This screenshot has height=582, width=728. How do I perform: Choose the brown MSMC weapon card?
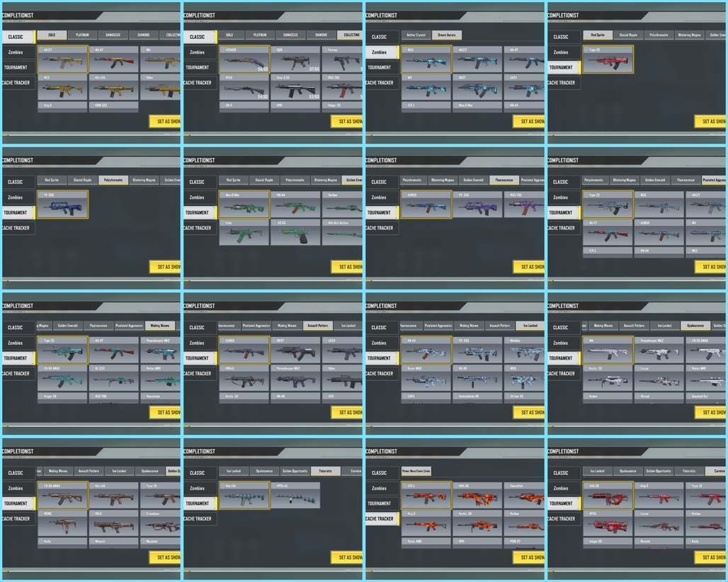point(63,523)
